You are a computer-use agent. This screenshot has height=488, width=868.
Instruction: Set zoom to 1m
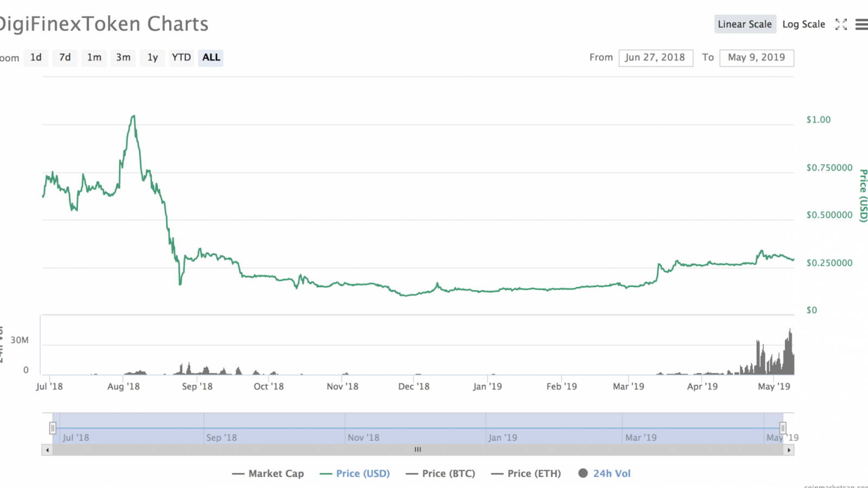[94, 57]
